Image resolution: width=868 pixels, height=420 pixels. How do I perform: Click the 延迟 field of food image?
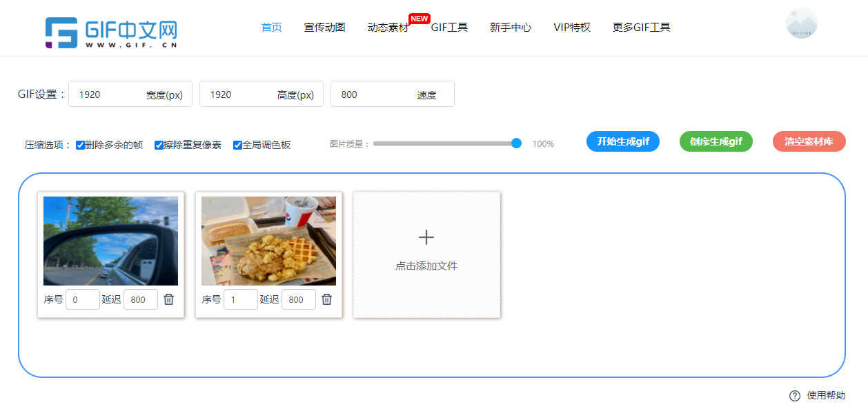(299, 299)
